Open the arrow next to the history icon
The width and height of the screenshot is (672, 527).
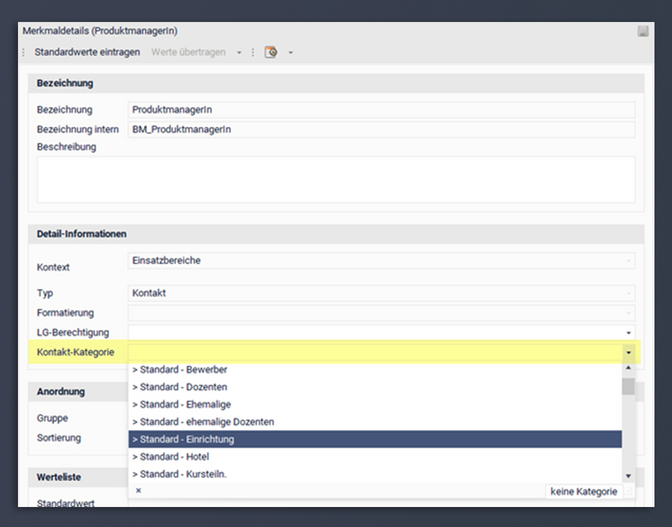(290, 52)
